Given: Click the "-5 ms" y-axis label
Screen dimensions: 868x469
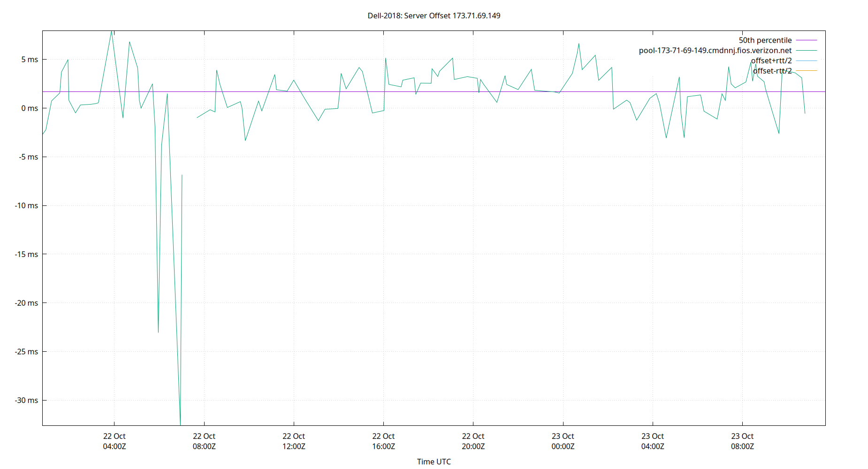Looking at the screenshot, I should click(x=29, y=157).
